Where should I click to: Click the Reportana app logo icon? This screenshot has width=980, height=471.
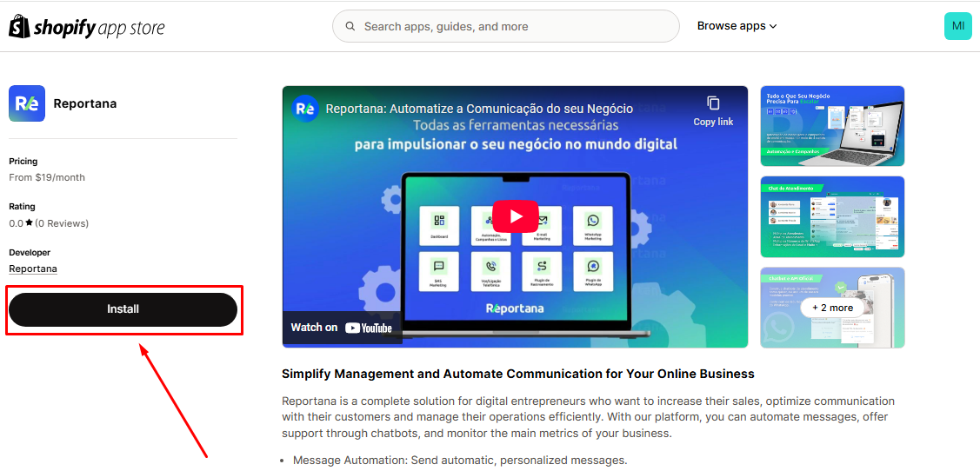(x=27, y=103)
